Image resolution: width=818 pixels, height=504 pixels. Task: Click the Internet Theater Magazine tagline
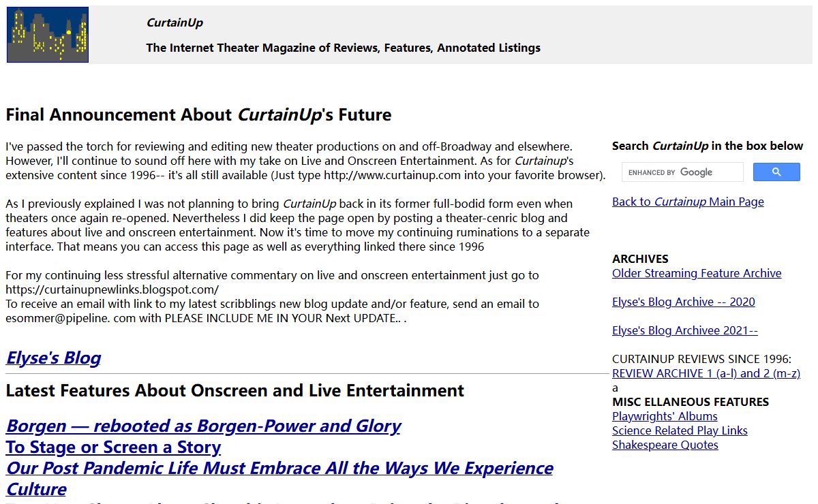(344, 48)
